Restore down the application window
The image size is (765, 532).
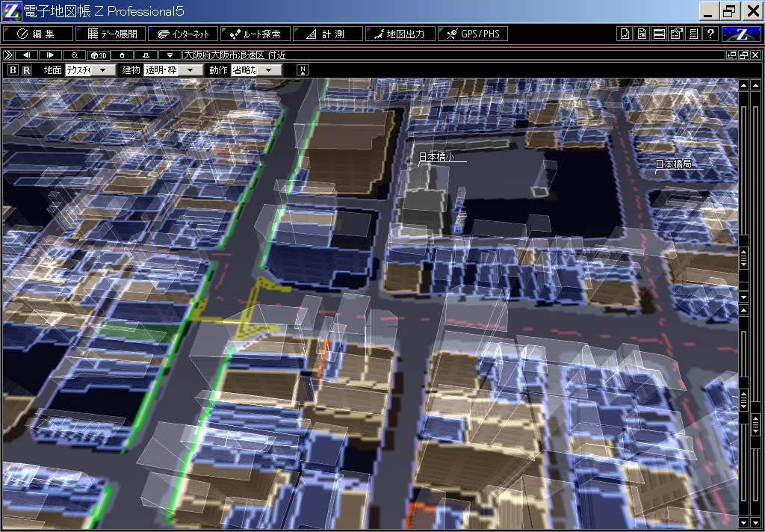731,10
